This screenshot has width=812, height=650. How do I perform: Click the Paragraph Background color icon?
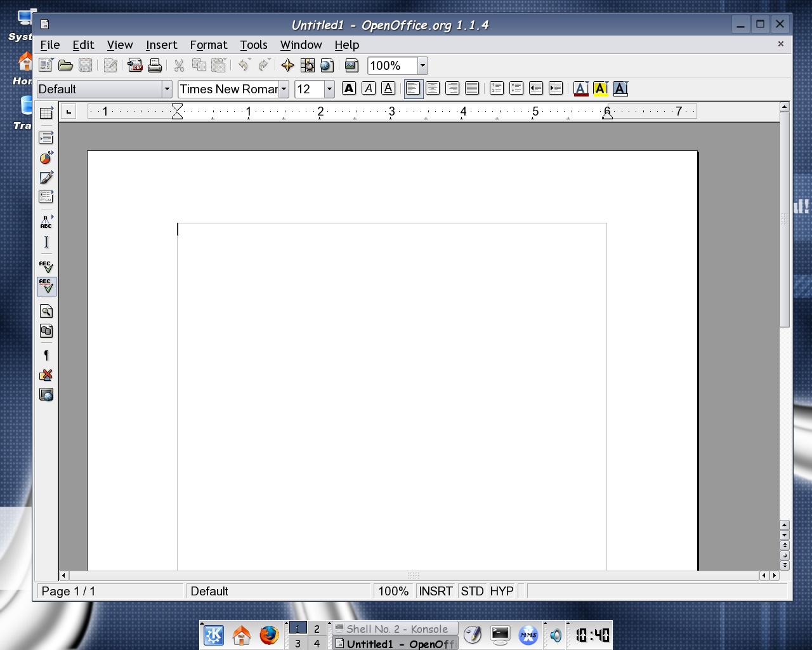(620, 89)
